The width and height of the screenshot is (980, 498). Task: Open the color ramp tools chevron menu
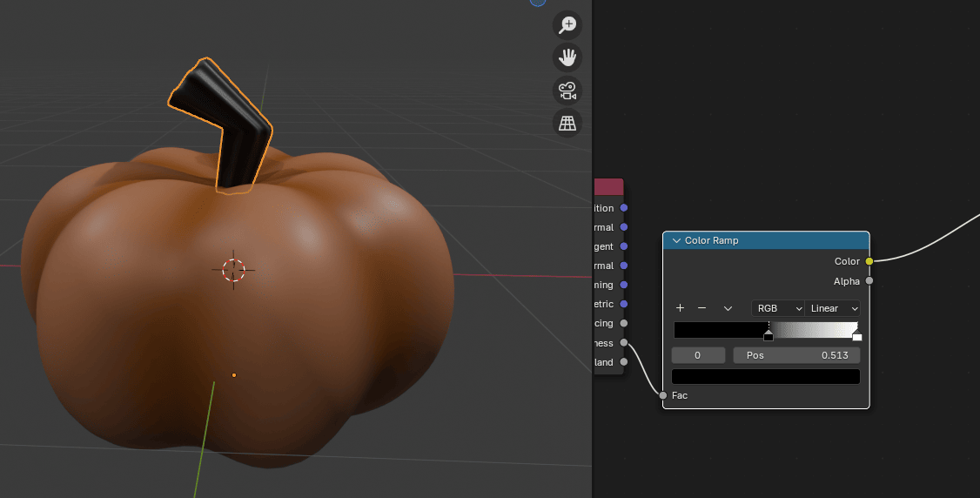tap(728, 308)
